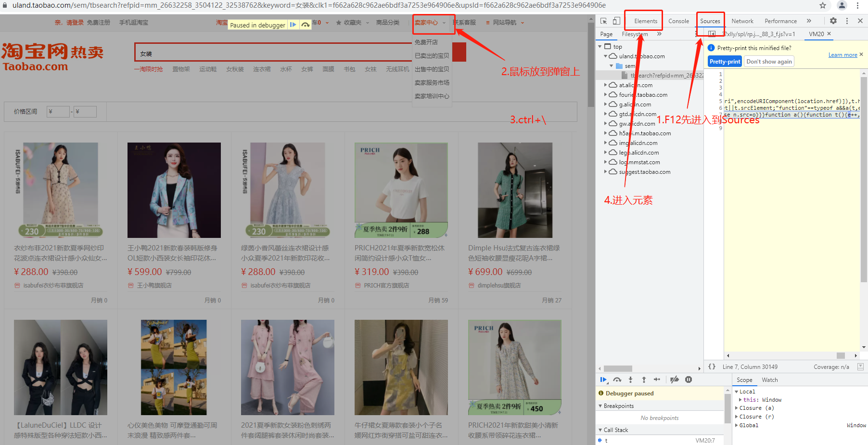This screenshot has height=445, width=868.
Task: Collapse the top frame tree node
Action: [x=600, y=47]
